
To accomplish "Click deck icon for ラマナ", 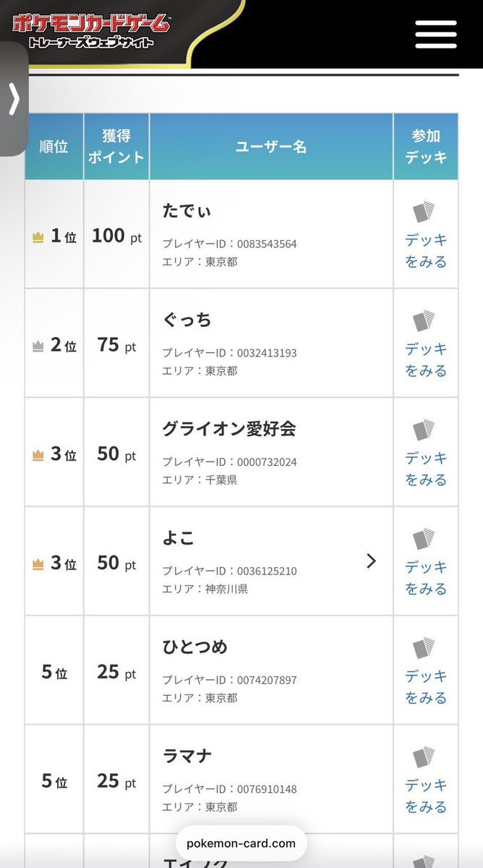I will click(424, 757).
